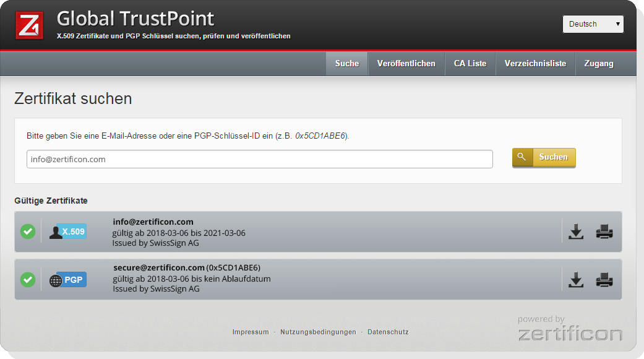Print the secure@zertificon.com PGP key
Screen dimensions: 644x359
tap(604, 280)
